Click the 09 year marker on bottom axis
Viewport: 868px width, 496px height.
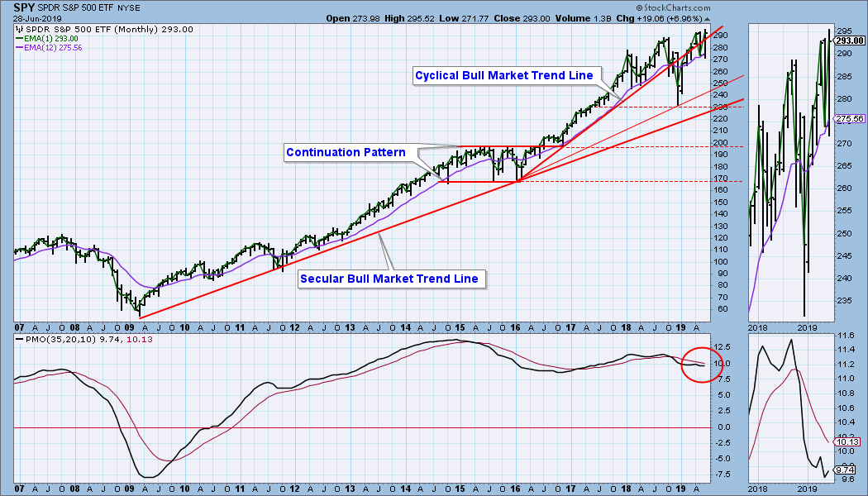[129, 489]
